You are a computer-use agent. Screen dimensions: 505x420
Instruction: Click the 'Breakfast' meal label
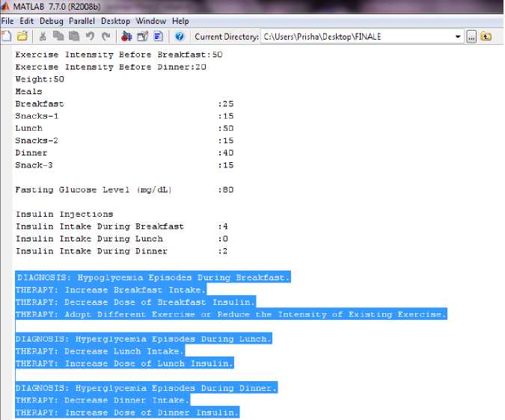pos(40,104)
